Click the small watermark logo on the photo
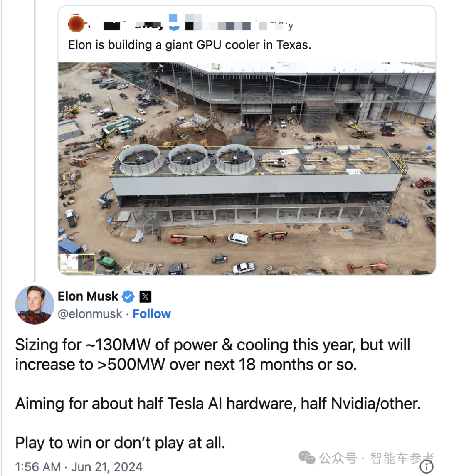The height and width of the screenshot is (476, 449). click(77, 263)
